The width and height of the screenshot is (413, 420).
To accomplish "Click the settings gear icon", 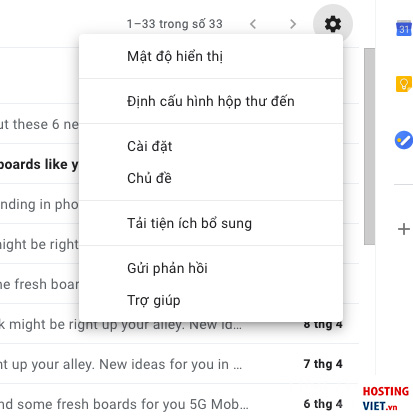I will (x=333, y=24).
